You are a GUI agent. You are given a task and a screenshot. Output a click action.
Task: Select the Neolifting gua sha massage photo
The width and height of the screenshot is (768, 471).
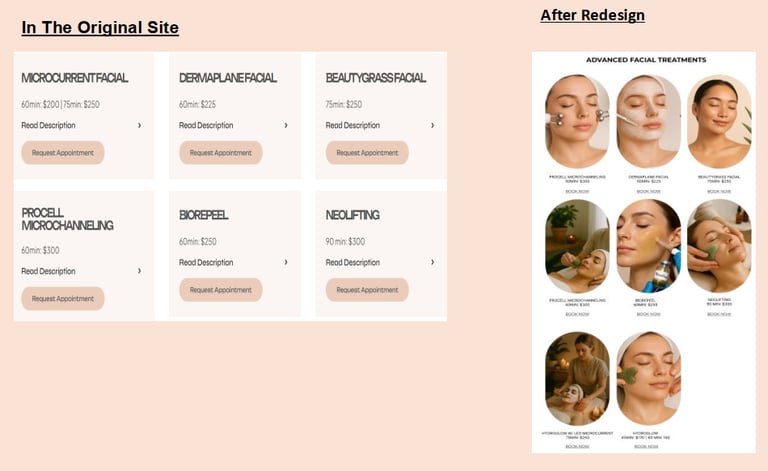point(719,246)
